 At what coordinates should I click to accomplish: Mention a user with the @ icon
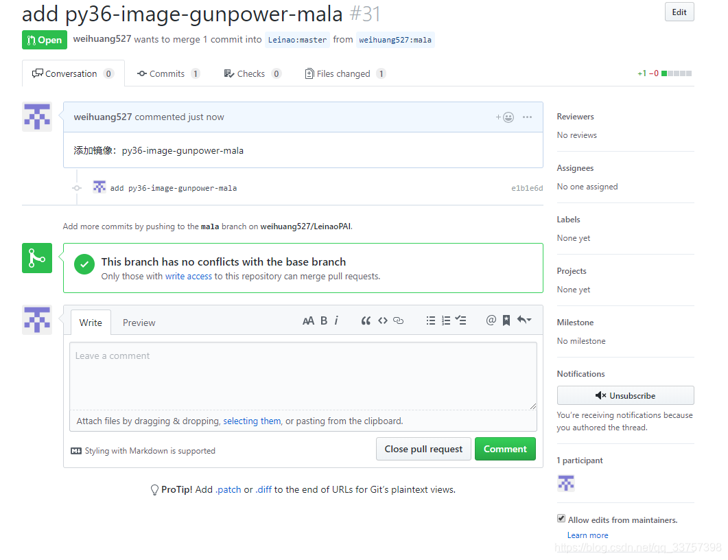(491, 320)
